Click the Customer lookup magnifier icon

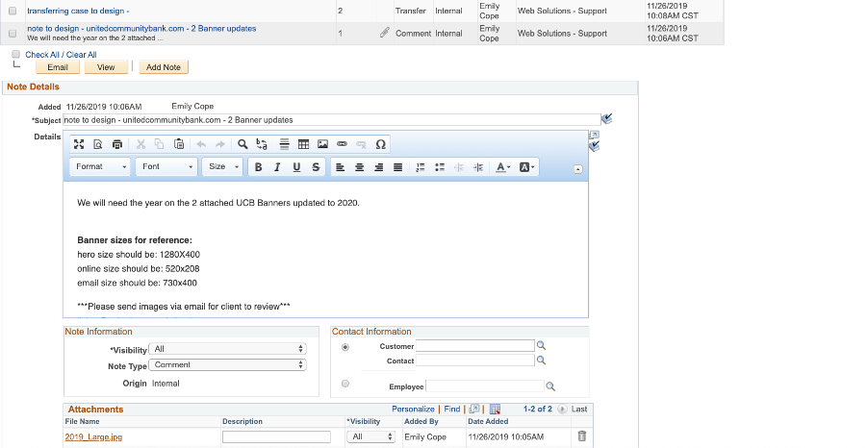tap(541, 346)
